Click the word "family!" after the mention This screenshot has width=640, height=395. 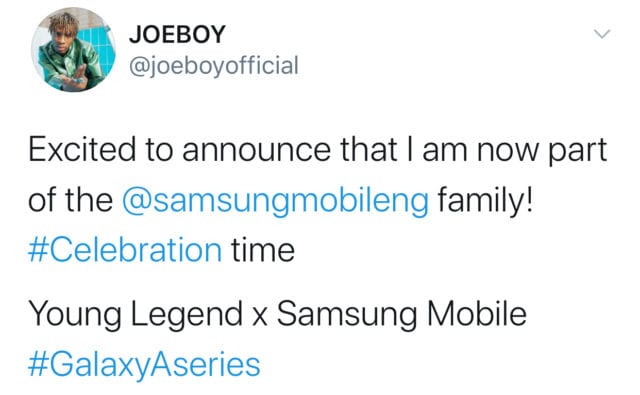point(485,201)
